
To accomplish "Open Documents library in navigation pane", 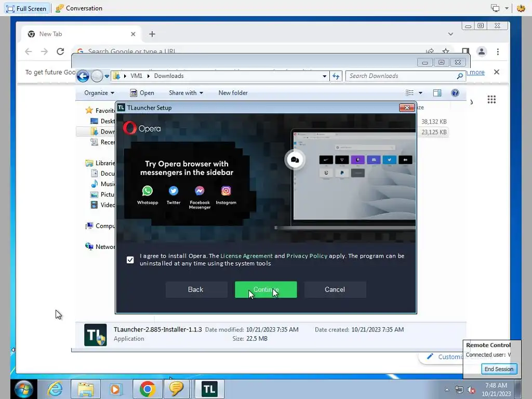I will click(103, 174).
